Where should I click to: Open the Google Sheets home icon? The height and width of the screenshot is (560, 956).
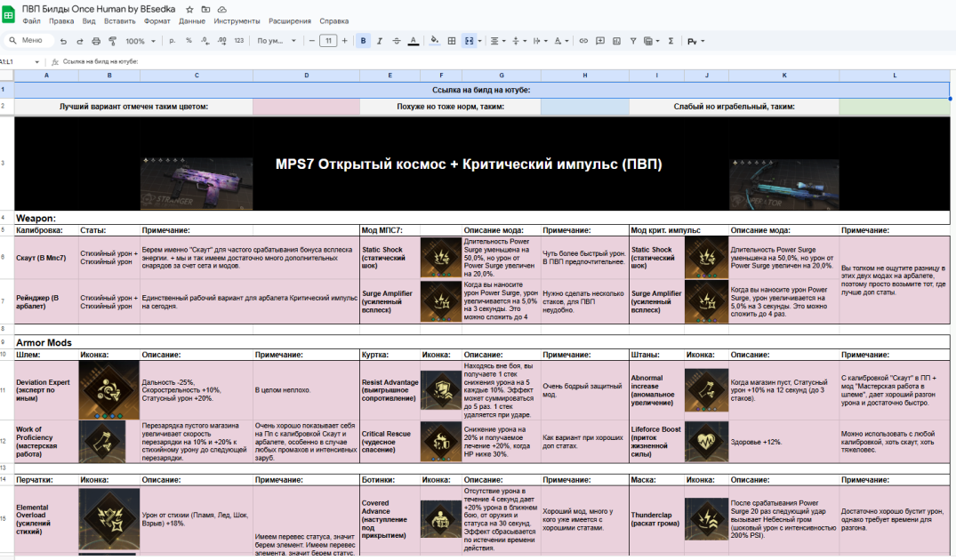[x=9, y=13]
